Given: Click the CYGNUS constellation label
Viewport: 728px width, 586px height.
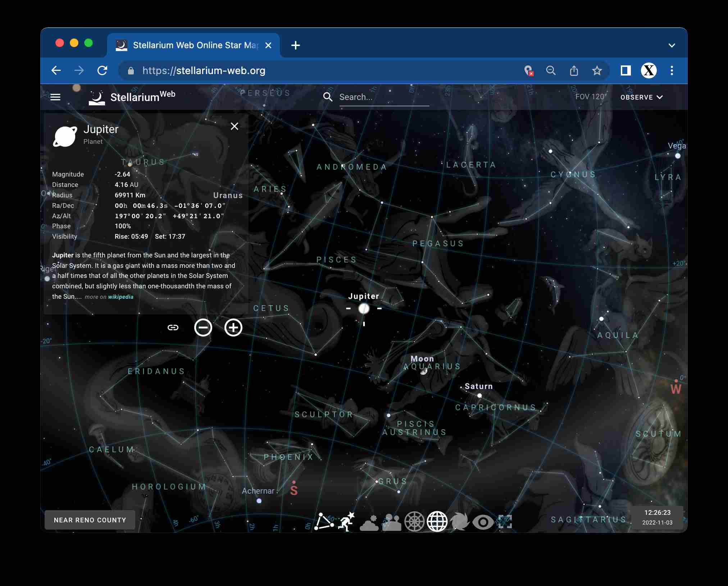Looking at the screenshot, I should 573,175.
